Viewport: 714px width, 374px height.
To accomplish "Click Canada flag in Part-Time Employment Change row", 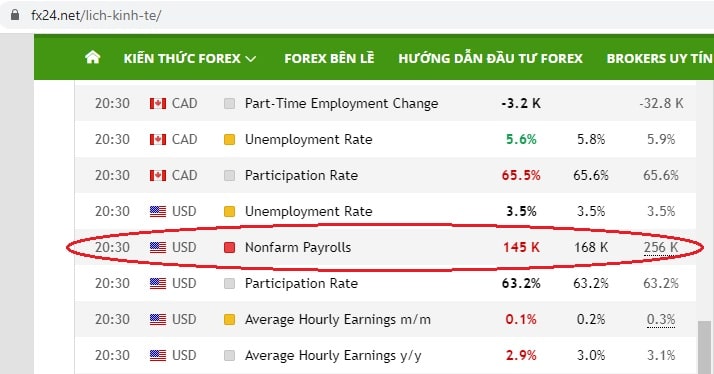I will [158, 103].
